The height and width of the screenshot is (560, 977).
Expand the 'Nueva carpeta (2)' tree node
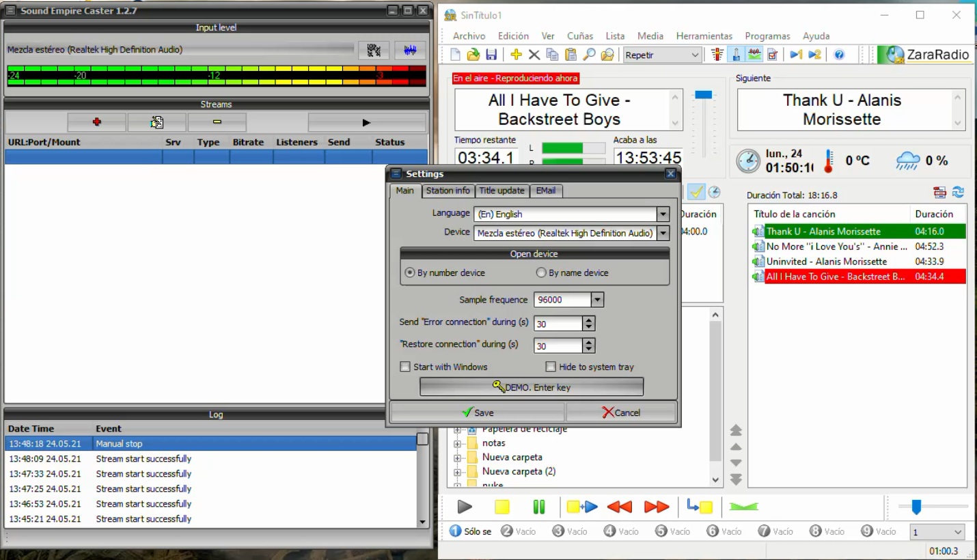click(x=457, y=472)
